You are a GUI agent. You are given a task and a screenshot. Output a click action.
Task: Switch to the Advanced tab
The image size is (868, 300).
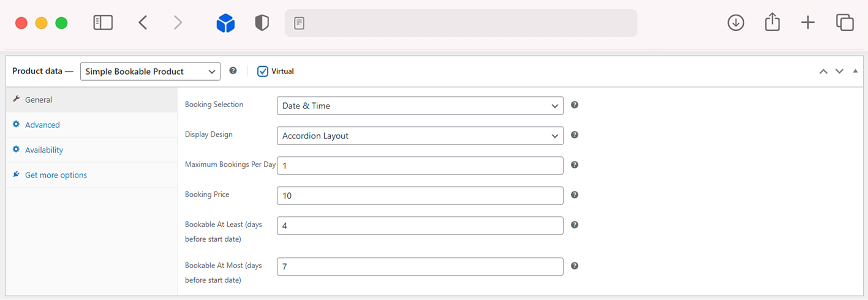(x=42, y=125)
